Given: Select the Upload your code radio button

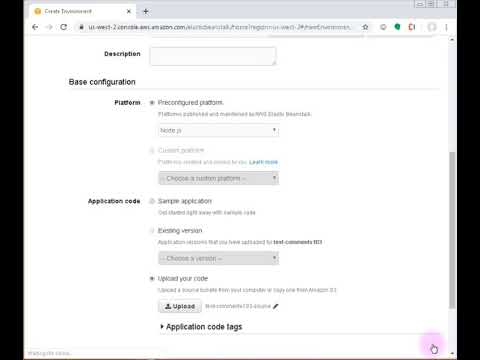Looking at the screenshot, I should 152,278.
